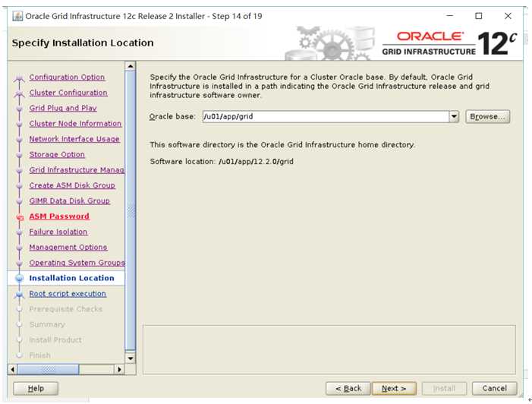Expand the Oracle base dropdown list
Viewport: 532px width, 404px height.
pos(454,116)
